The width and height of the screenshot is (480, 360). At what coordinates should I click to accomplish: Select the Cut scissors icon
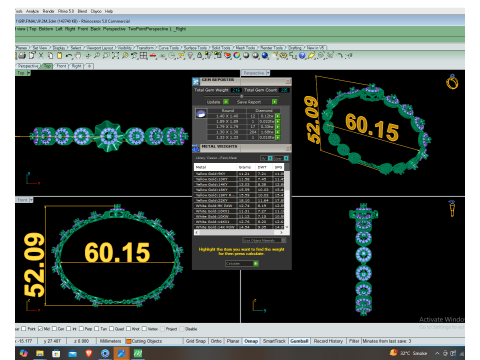tap(41, 56)
